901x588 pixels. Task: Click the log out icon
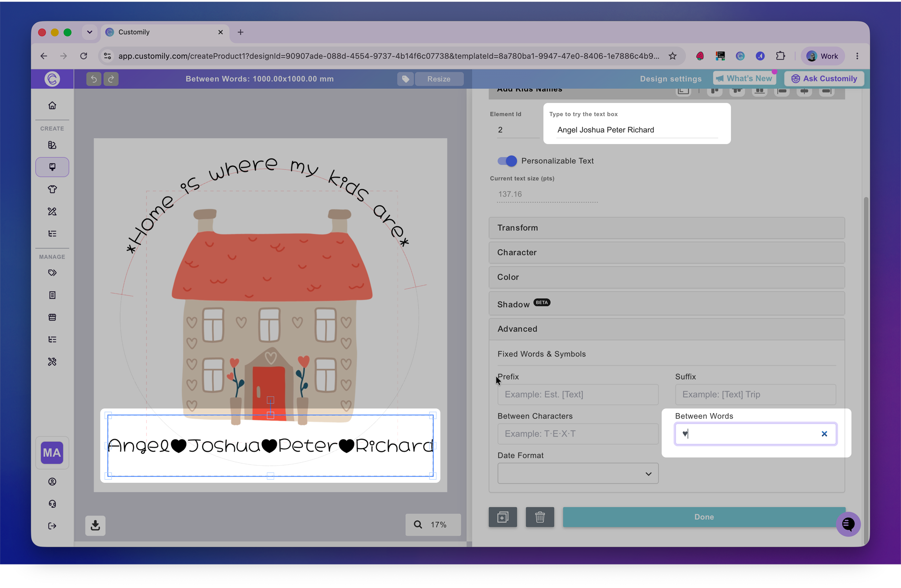52,526
